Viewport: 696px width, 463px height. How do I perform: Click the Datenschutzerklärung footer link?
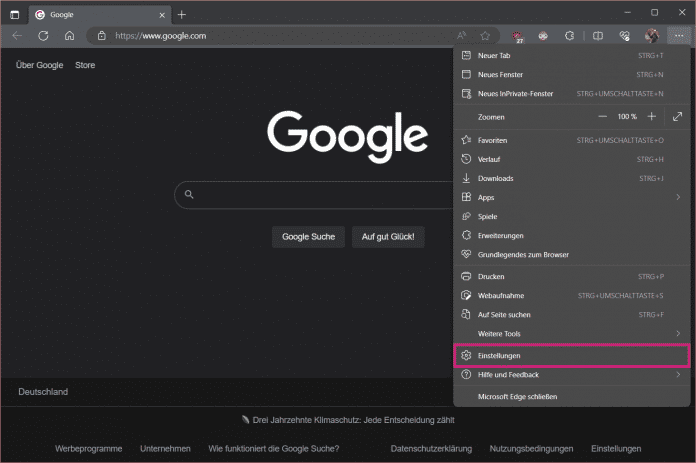[x=431, y=448]
